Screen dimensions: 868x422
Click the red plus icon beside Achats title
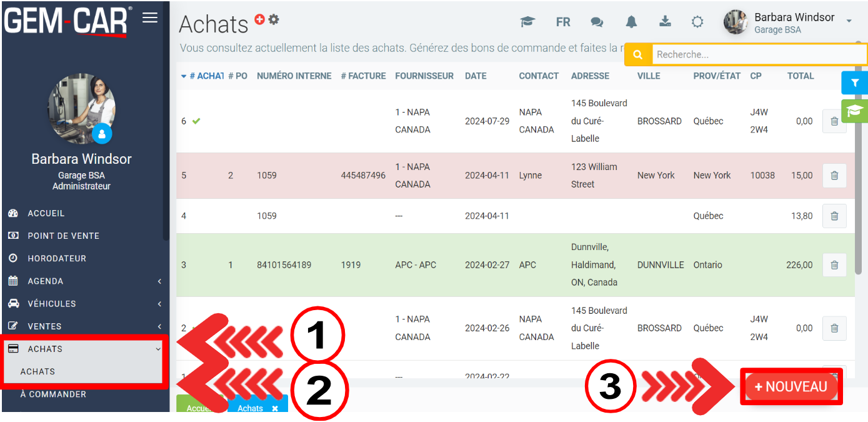tap(260, 19)
